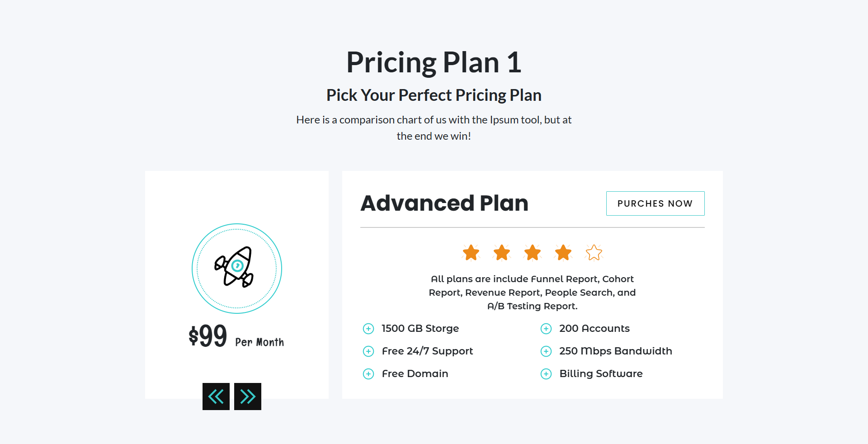The image size is (868, 444).
Task: Click the second orange rating star
Action: (x=502, y=253)
